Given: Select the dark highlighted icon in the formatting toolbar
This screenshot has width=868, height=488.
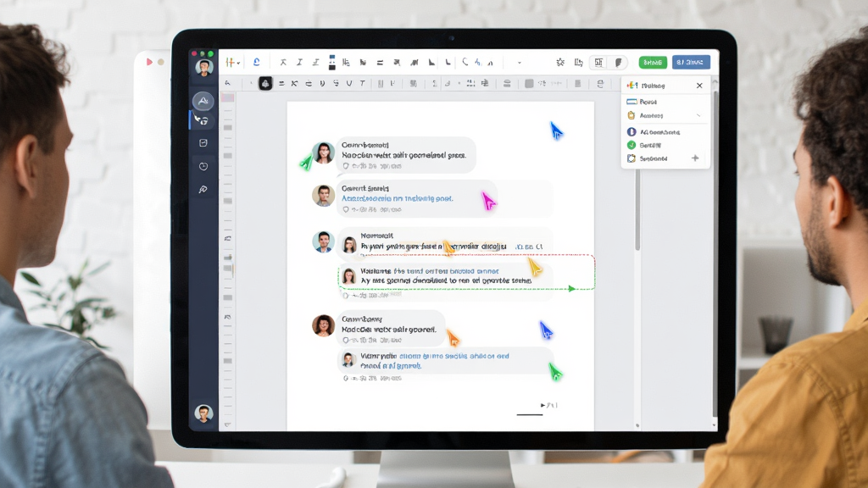Looking at the screenshot, I should click(x=265, y=84).
